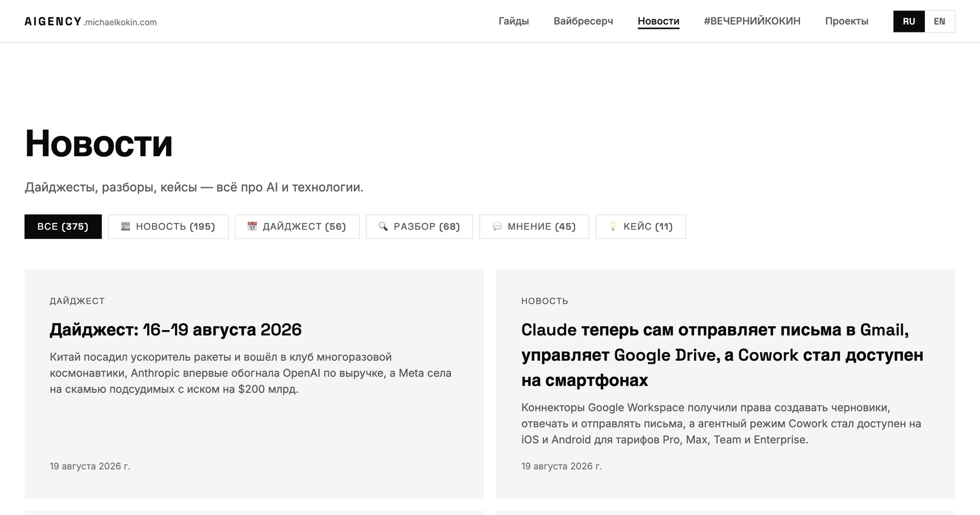Open the #ВЕЧЕРНИЙКОКИН menu item
The width and height of the screenshot is (980, 515).
(752, 21)
